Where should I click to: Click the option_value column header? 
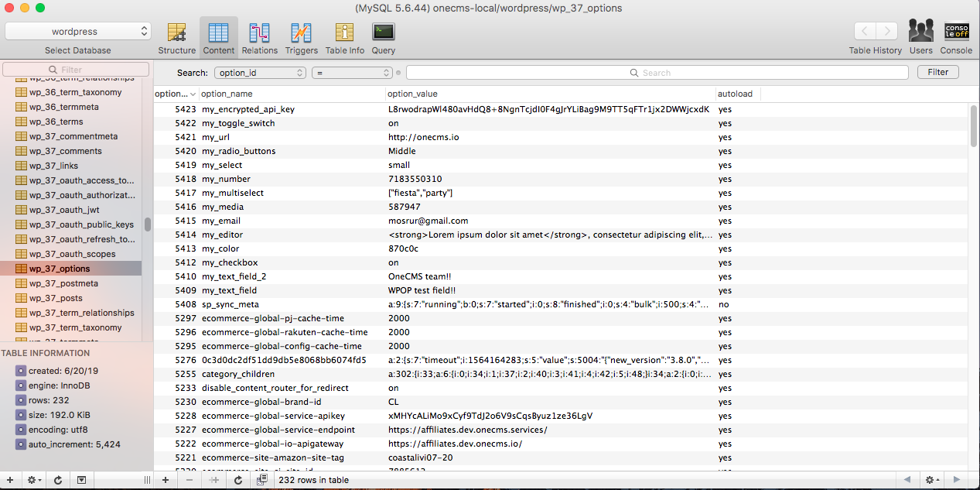(550, 94)
